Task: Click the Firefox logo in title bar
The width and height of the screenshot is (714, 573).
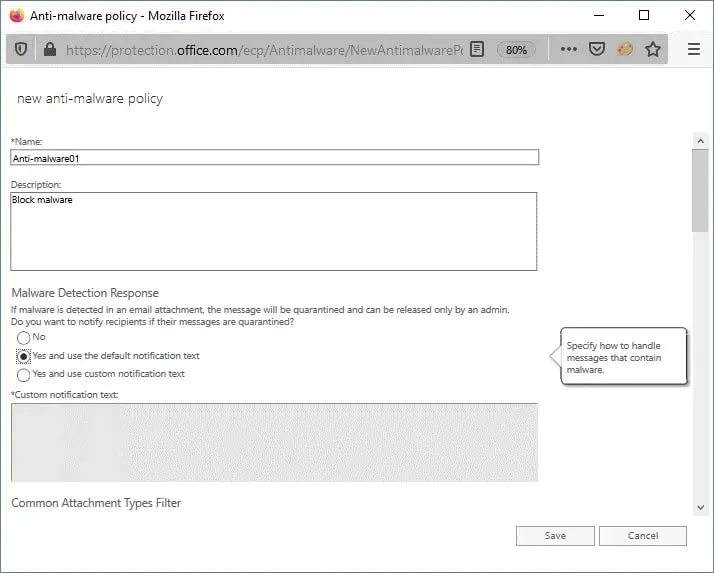Action: pos(16,15)
